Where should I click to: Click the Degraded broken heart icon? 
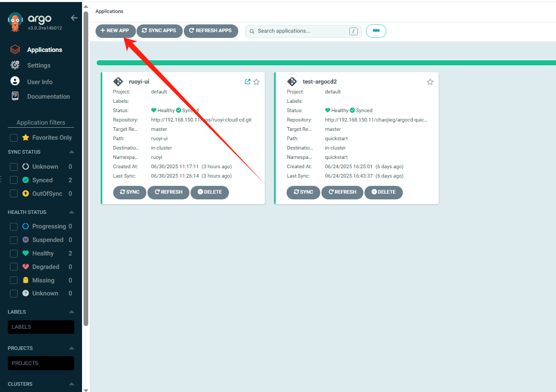pos(25,266)
